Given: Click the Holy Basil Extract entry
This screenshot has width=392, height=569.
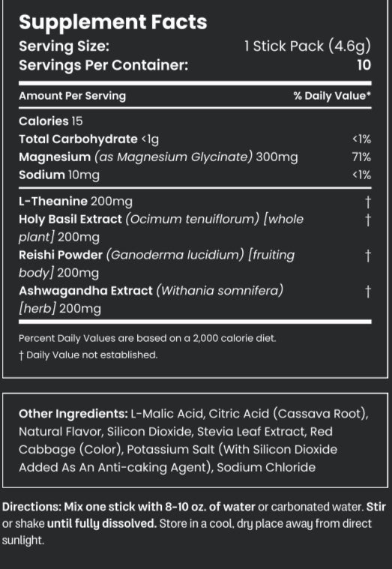Looking at the screenshot, I should pos(161,228).
